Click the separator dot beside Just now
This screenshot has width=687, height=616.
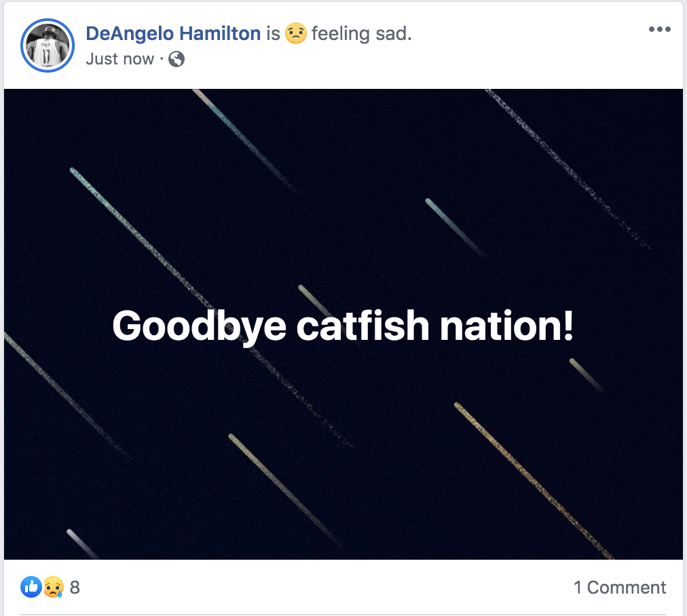(x=160, y=60)
